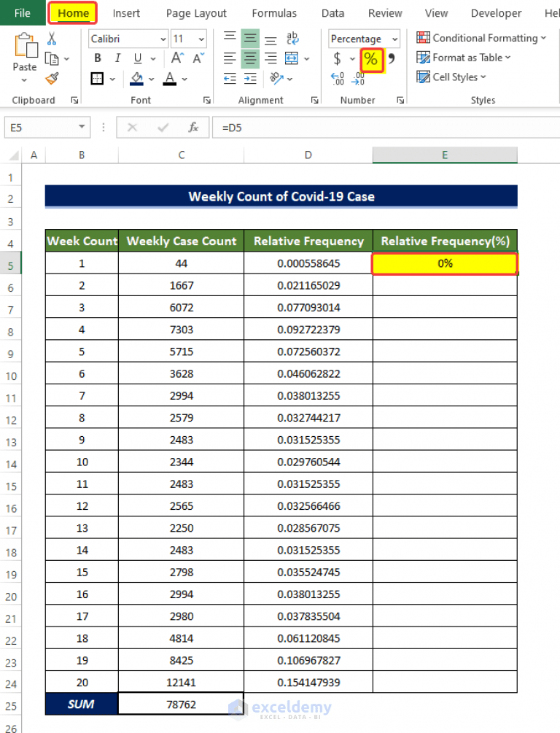Image resolution: width=560 pixels, height=733 pixels.
Task: Select column E header
Action: tap(445, 155)
